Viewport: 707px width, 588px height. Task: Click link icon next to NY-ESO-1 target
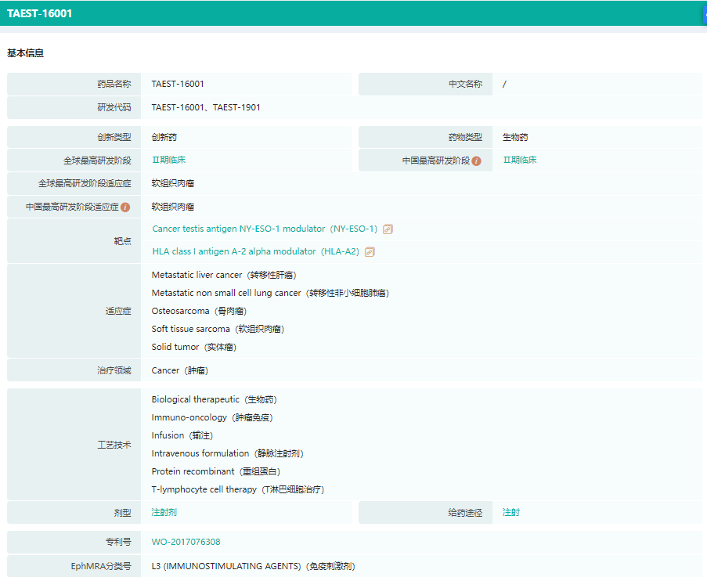[388, 229]
